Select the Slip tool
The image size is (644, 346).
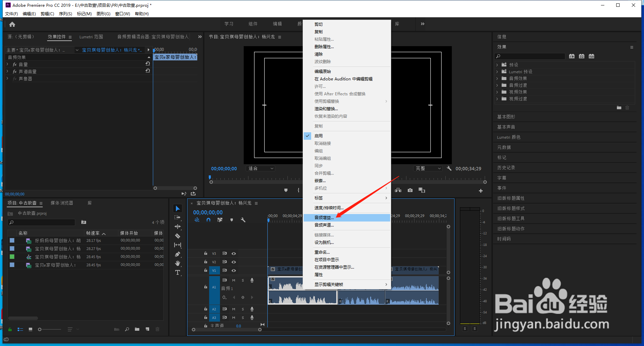178,245
